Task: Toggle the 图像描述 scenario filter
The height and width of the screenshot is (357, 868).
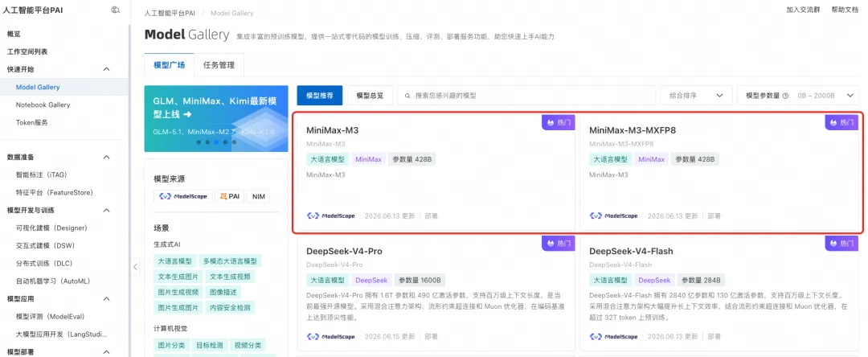Action: (x=223, y=292)
